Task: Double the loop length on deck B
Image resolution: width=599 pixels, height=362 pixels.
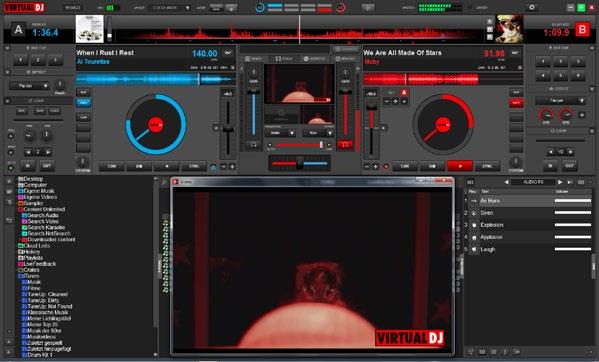Action: pos(570,152)
